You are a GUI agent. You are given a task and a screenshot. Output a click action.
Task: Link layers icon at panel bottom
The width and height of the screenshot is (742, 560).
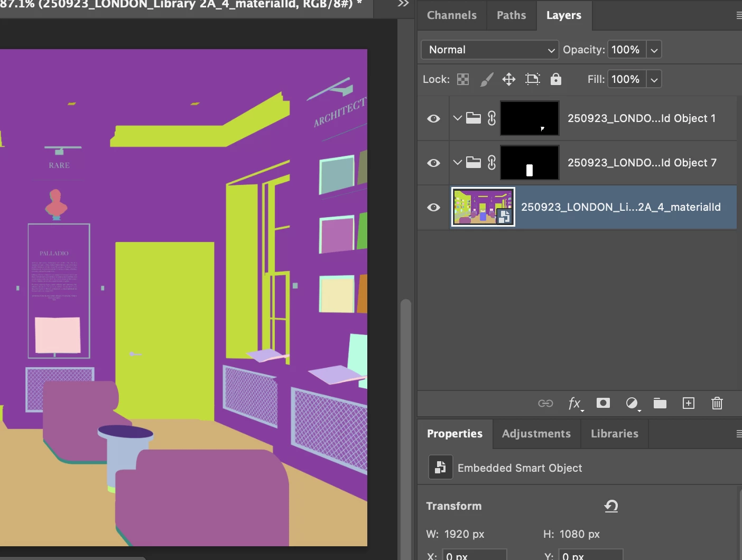point(545,404)
